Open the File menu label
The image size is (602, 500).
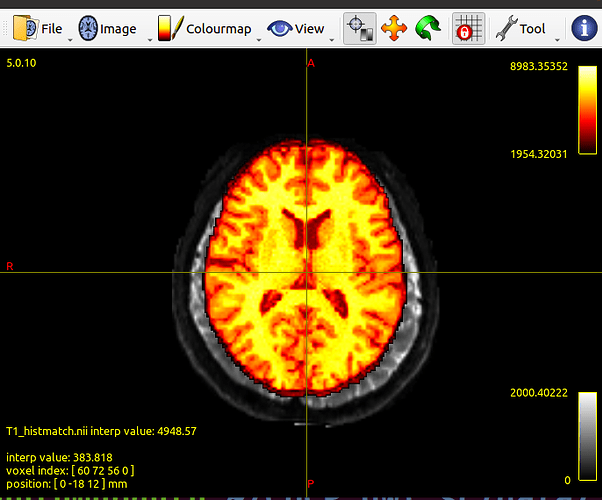tap(51, 29)
